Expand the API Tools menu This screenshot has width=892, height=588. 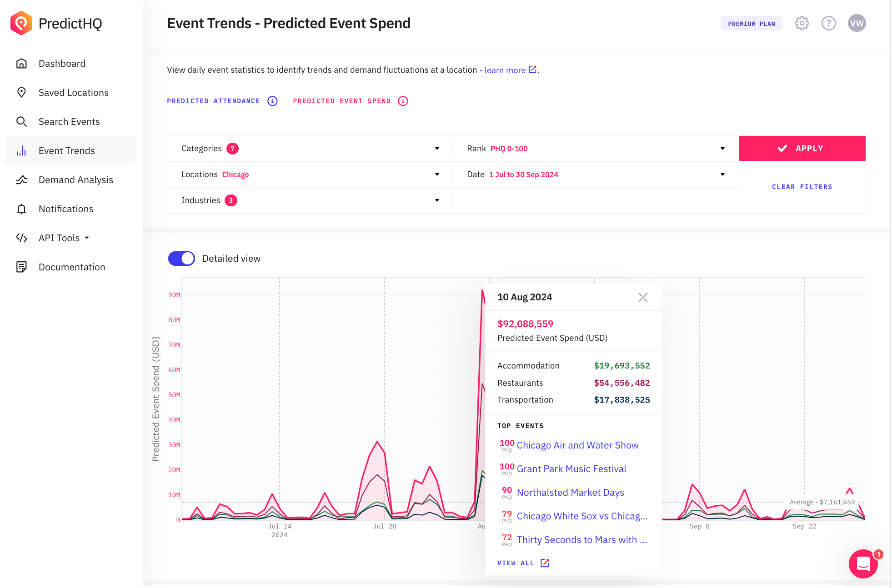[x=64, y=238]
